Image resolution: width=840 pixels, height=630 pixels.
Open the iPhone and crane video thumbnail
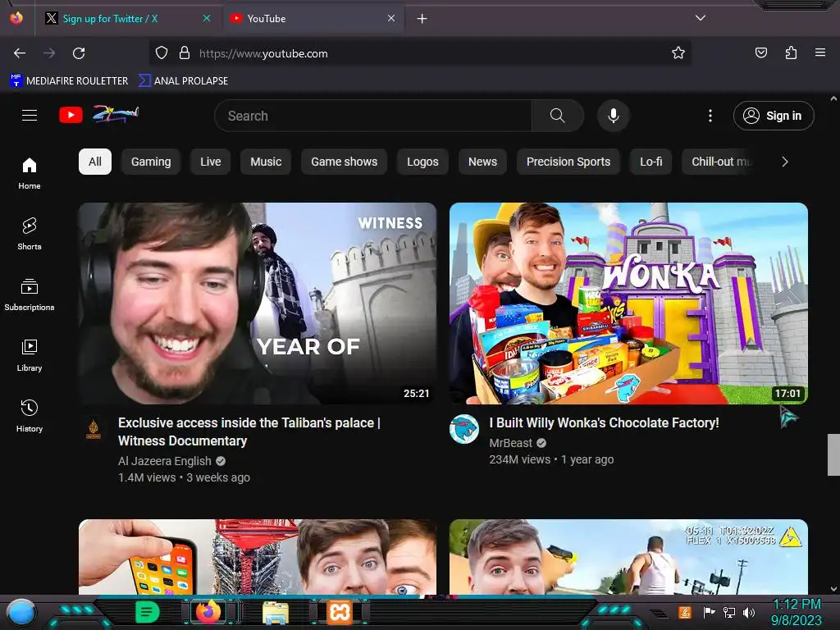pyautogui.click(x=258, y=557)
